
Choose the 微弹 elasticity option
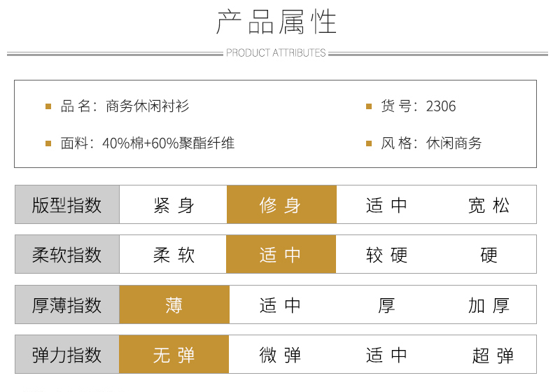pos(281,355)
